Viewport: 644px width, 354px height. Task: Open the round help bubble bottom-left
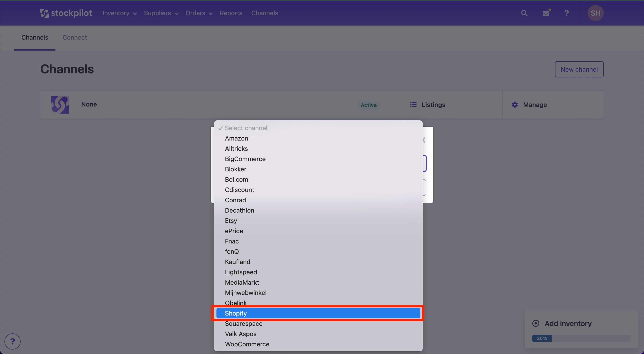13,341
